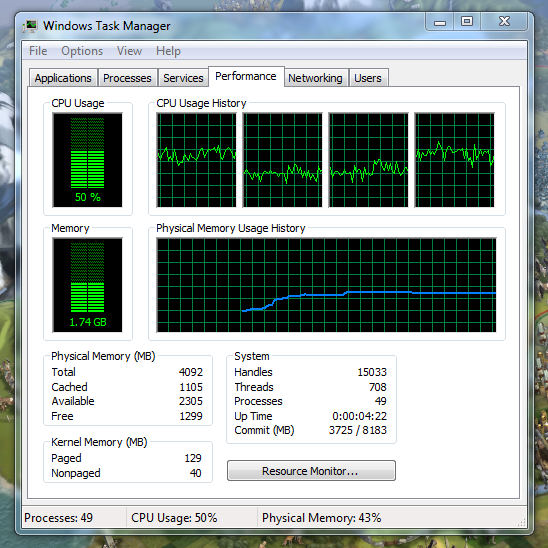Click the Paged value 129

(x=193, y=458)
